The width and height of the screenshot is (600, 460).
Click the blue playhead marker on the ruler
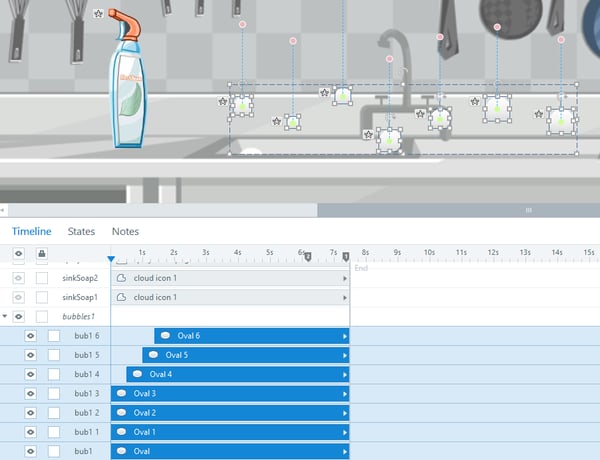[x=111, y=260]
